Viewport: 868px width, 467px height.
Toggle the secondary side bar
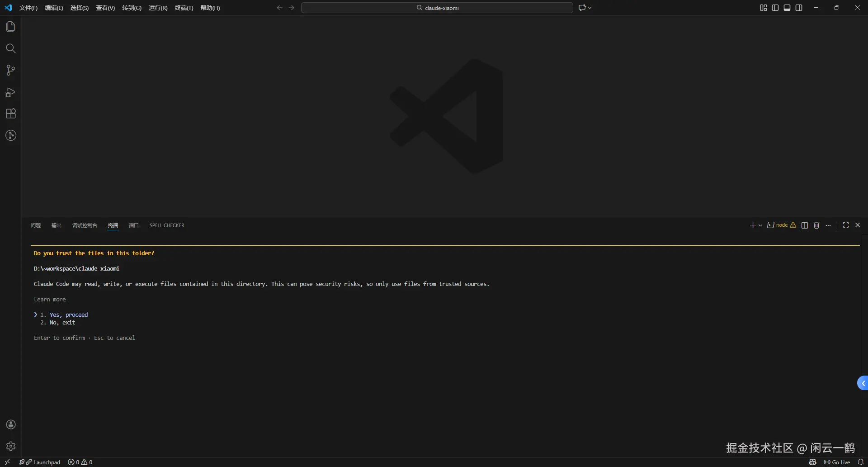(x=799, y=8)
